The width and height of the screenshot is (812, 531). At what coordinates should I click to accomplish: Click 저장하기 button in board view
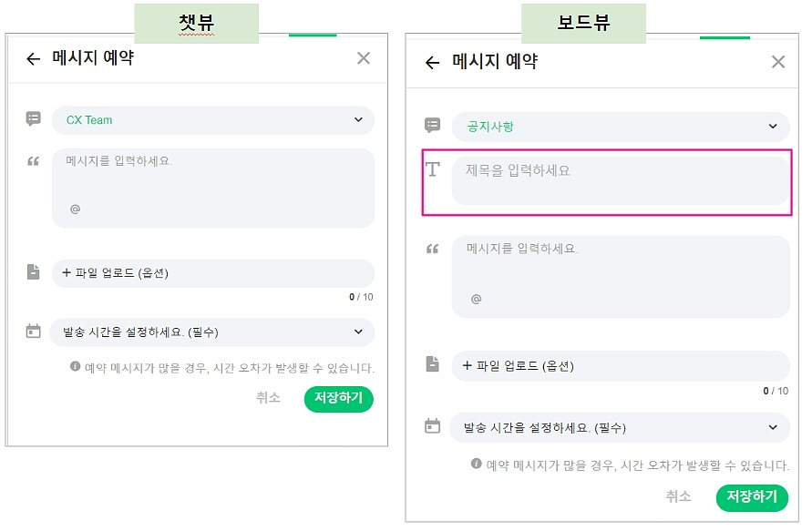pyautogui.click(x=752, y=496)
